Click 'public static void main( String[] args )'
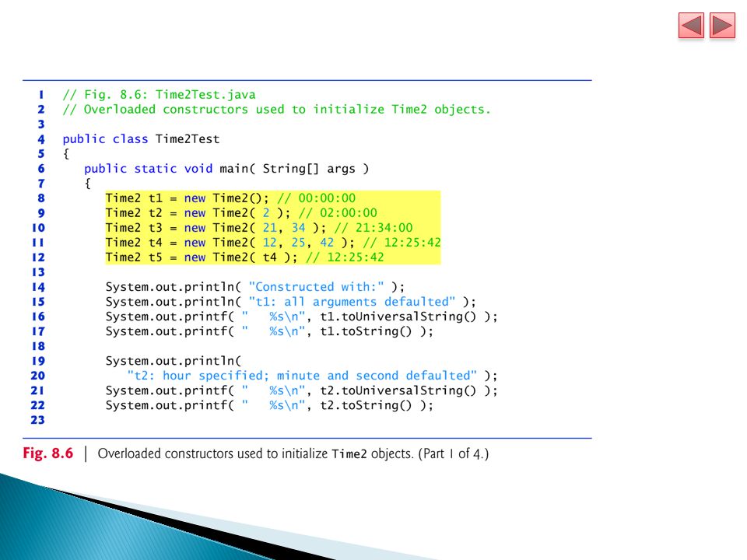This screenshot has width=747, height=560. pos(226,169)
